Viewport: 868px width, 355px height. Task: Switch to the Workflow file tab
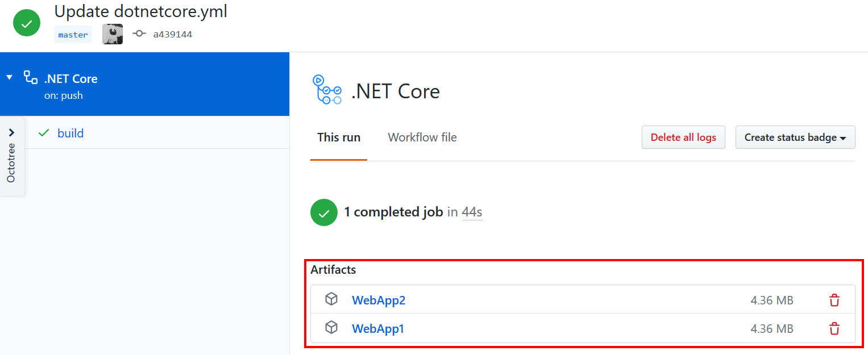pyautogui.click(x=422, y=137)
